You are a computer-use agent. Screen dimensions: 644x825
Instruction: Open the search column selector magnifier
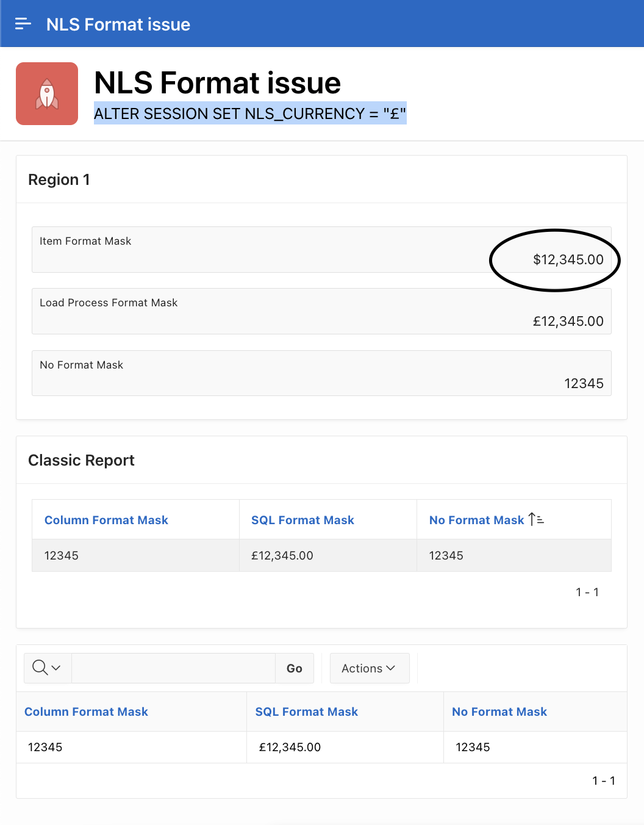[x=47, y=668]
